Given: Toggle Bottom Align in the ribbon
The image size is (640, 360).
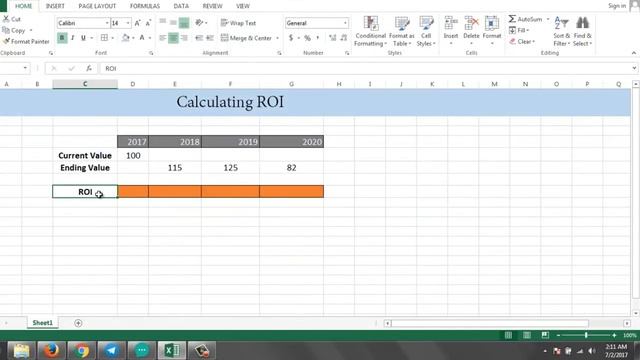Looking at the screenshot, I should pos(184,23).
